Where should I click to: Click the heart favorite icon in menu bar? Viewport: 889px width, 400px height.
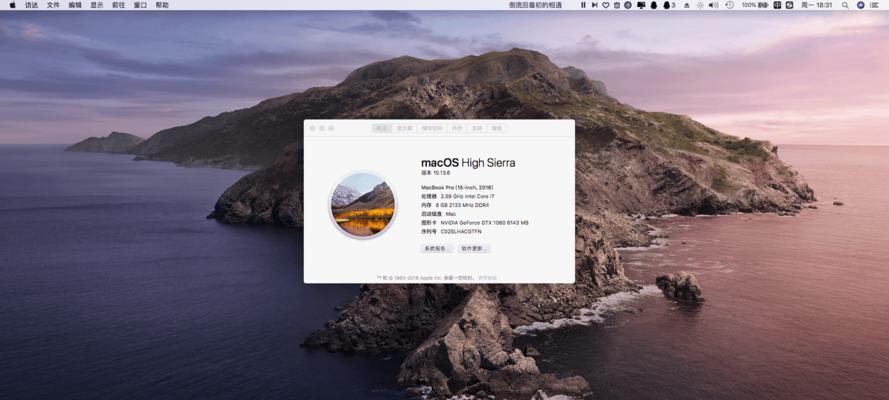[606, 5]
